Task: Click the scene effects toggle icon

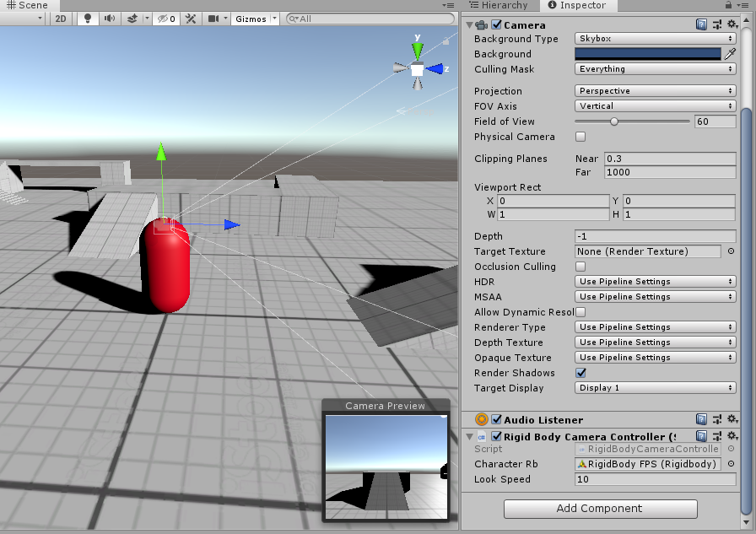Action: click(x=131, y=19)
